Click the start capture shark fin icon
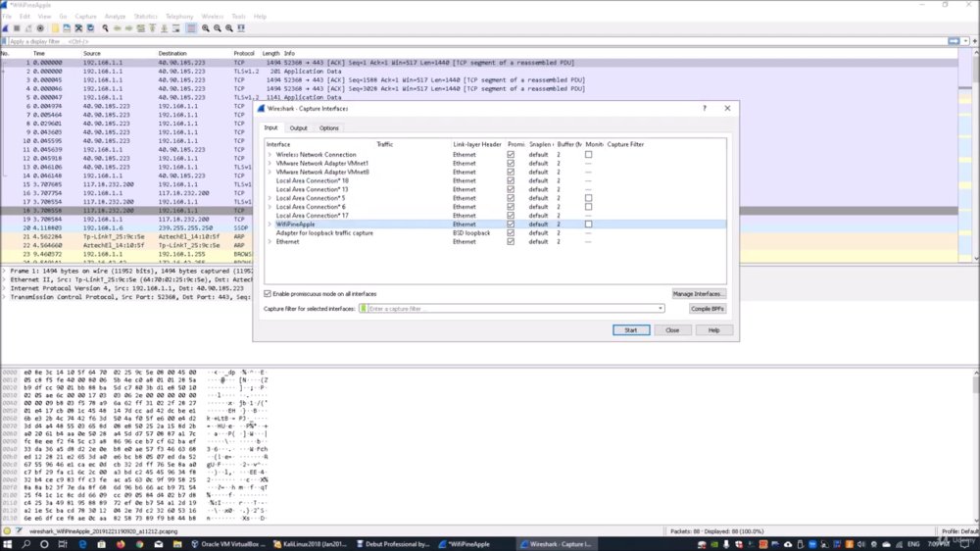The height and width of the screenshot is (551, 980). coord(5,28)
